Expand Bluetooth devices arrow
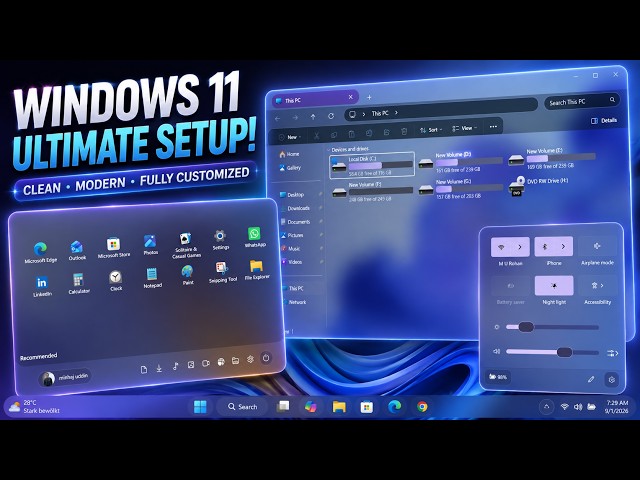 [x=563, y=247]
